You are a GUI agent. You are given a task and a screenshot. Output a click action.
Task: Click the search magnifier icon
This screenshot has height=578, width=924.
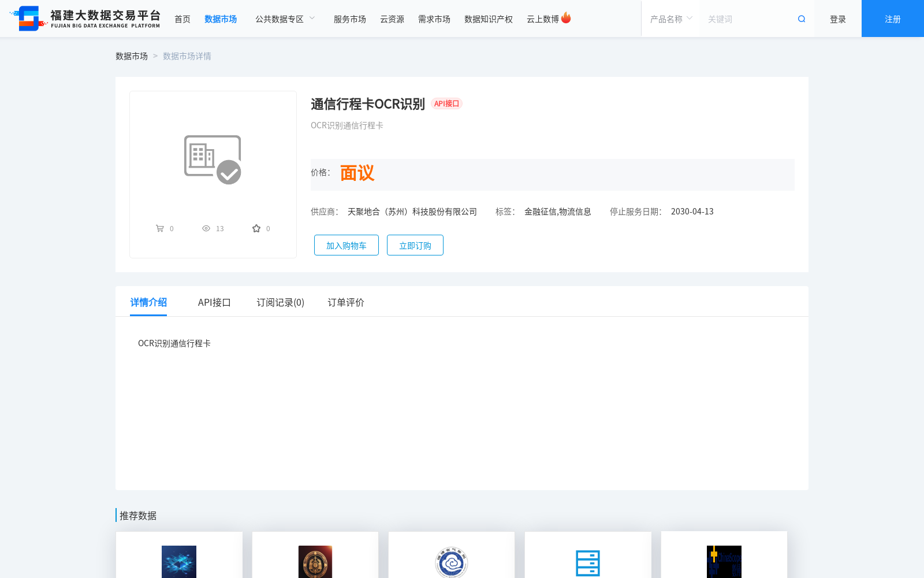[x=802, y=19]
